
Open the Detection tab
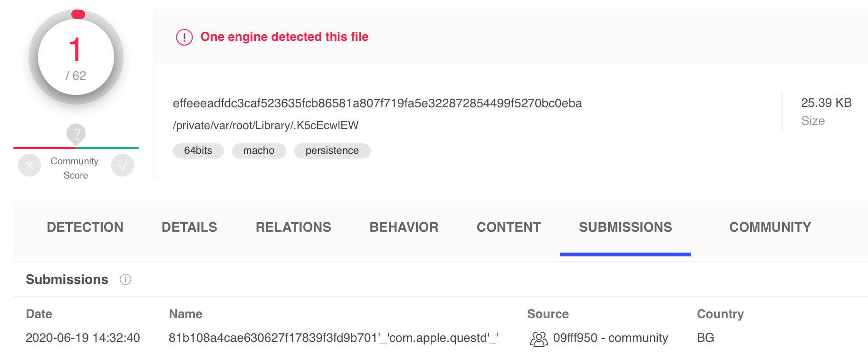coord(85,227)
